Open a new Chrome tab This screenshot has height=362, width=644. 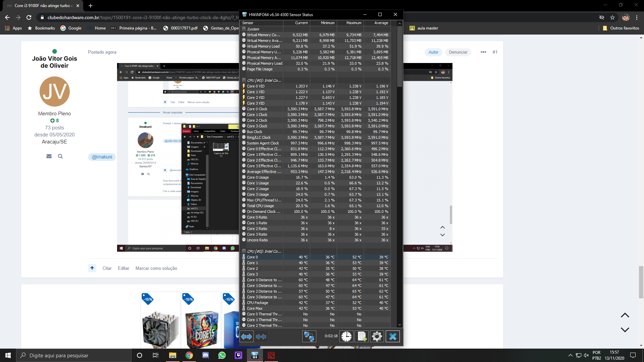91,6
